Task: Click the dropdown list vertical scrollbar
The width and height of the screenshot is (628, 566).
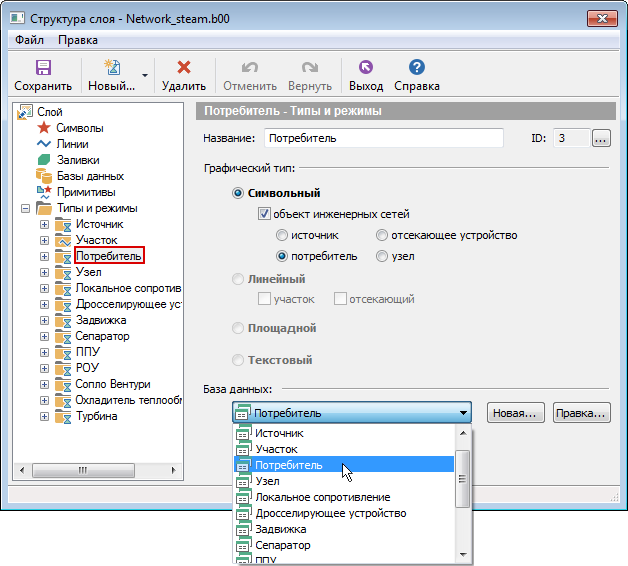Action: 462,490
